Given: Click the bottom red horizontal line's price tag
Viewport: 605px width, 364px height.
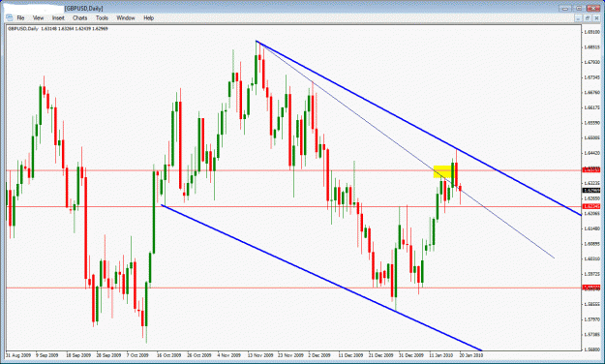Looking at the screenshot, I should click(x=591, y=288).
